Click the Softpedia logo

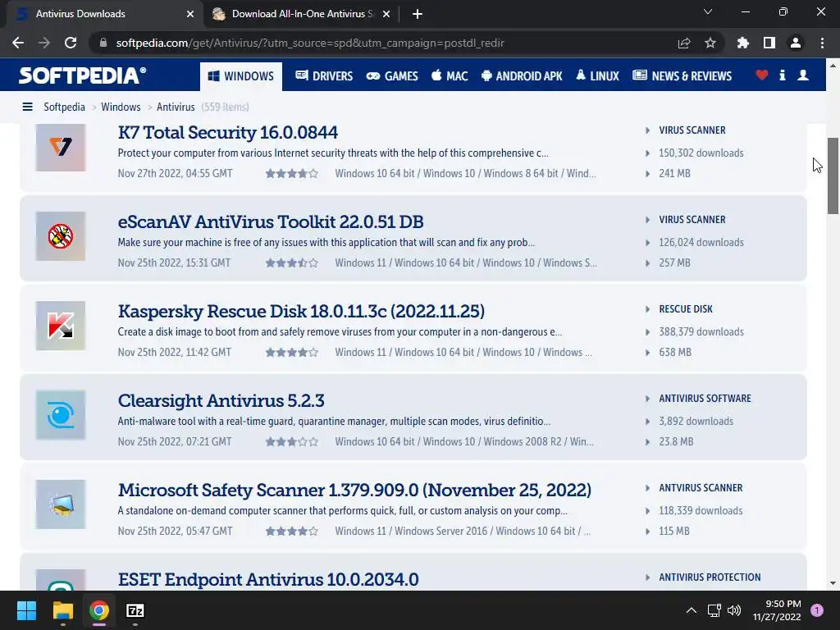pyautogui.click(x=83, y=75)
